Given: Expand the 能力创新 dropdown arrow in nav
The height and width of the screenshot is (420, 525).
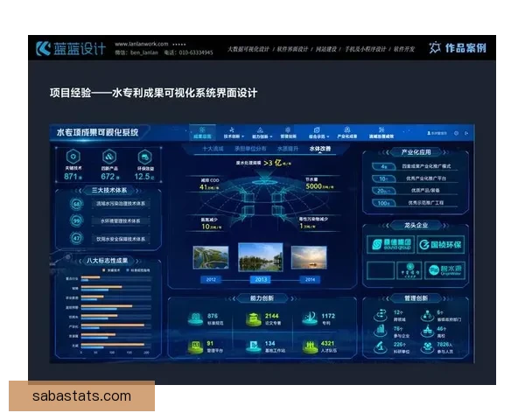Looking at the screenshot, I should (x=271, y=136).
